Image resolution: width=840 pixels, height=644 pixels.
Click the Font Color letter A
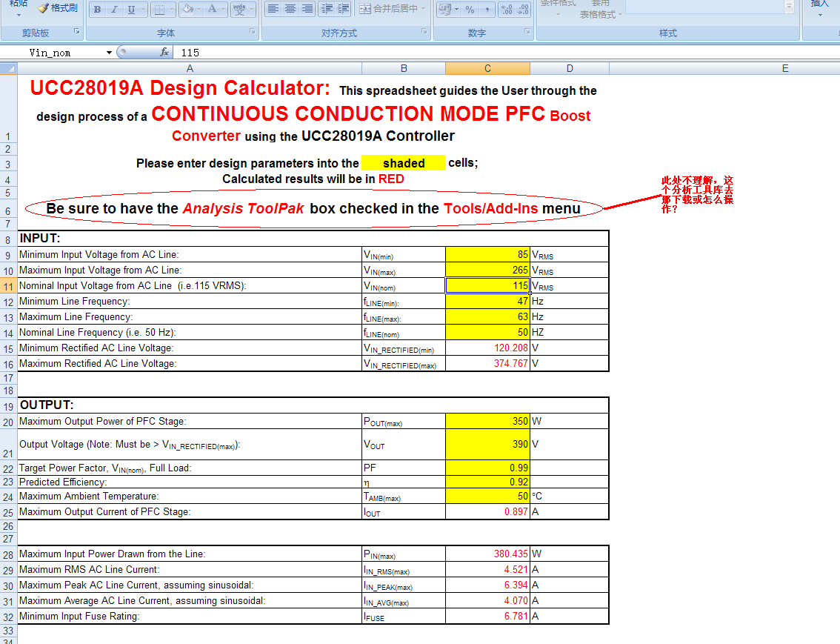click(212, 9)
